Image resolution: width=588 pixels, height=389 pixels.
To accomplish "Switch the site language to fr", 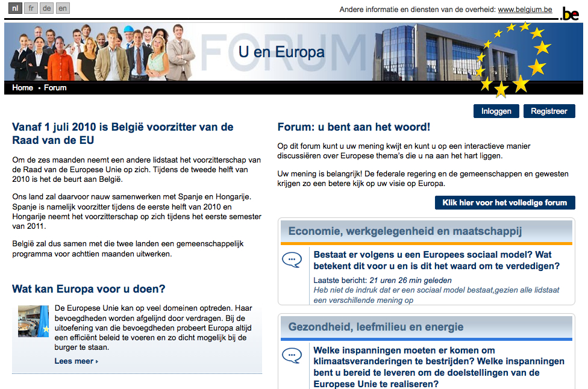I will point(30,8).
